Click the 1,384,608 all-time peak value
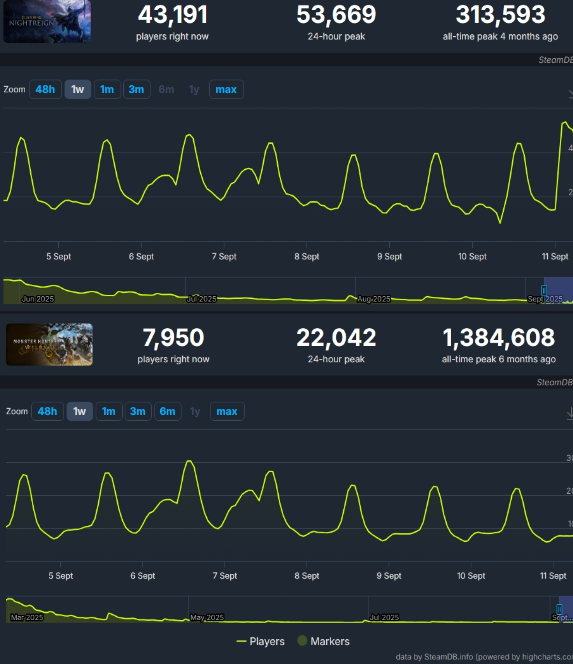Screen dimensions: 573x664 (498, 338)
